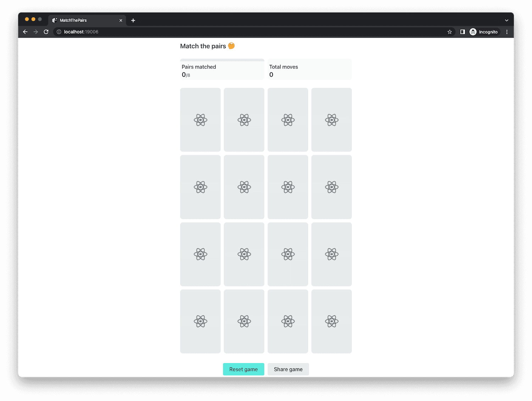Open the Incognito profile menu
This screenshot has width=532, height=401.
484,32
